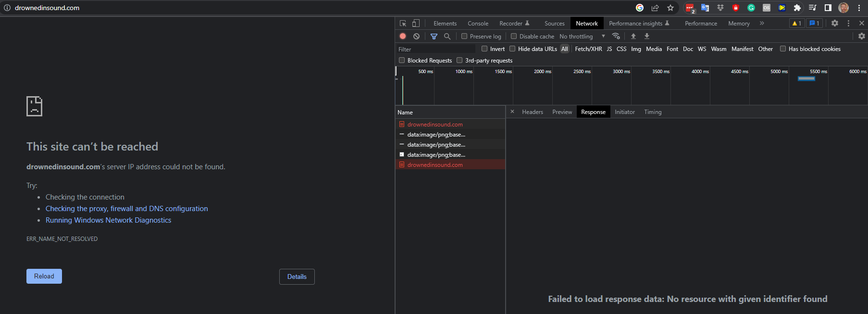Clear the network log
The image size is (868, 314).
[416, 36]
